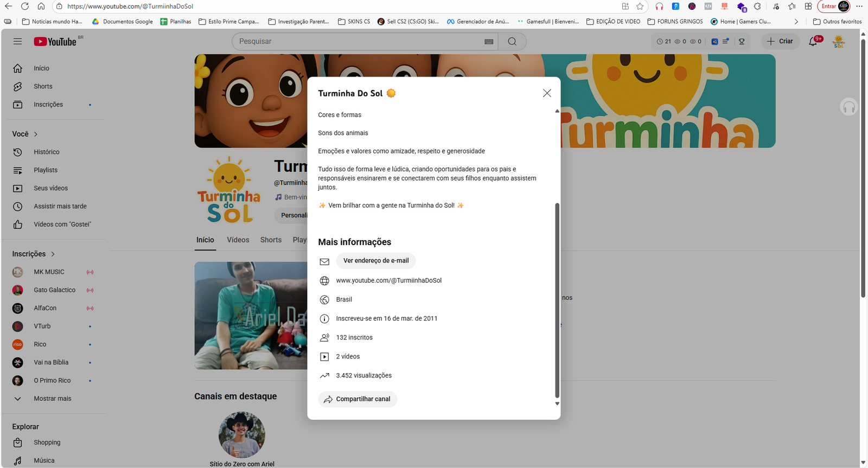Open Sítio do Zero com Ariel channel avatar
The image size is (868, 468).
tap(242, 435)
